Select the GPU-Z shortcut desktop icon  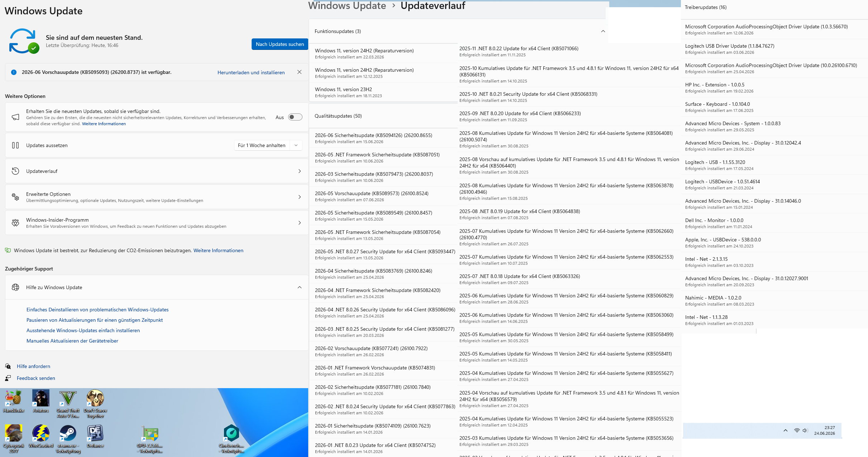click(x=150, y=439)
